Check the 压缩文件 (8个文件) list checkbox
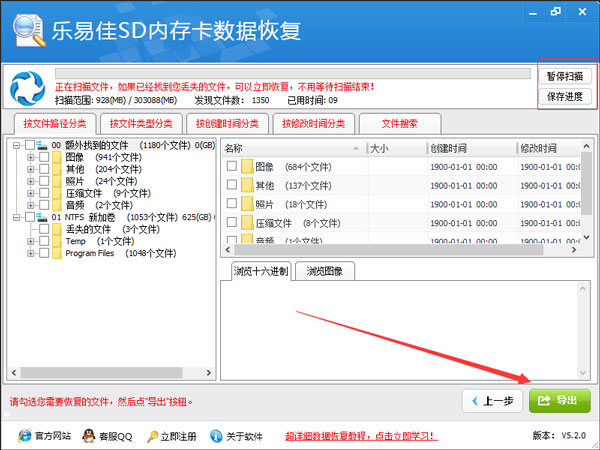This screenshot has width=600, height=450. point(232,222)
